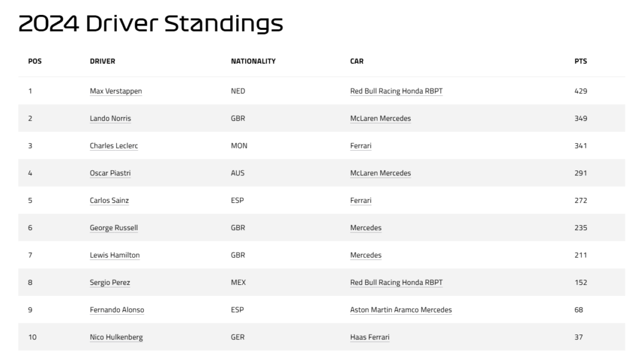The height and width of the screenshot is (353, 644).
Task: Click the Lando Norris driver link
Action: 110,118
